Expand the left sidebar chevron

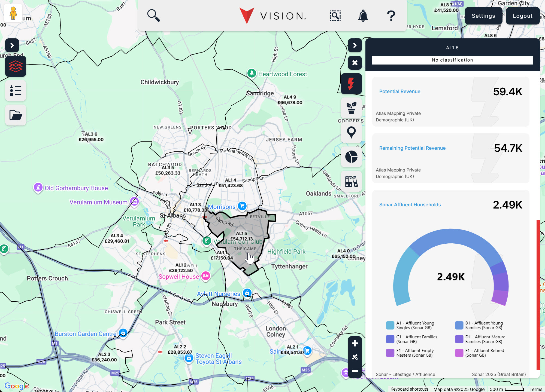[x=12, y=45]
